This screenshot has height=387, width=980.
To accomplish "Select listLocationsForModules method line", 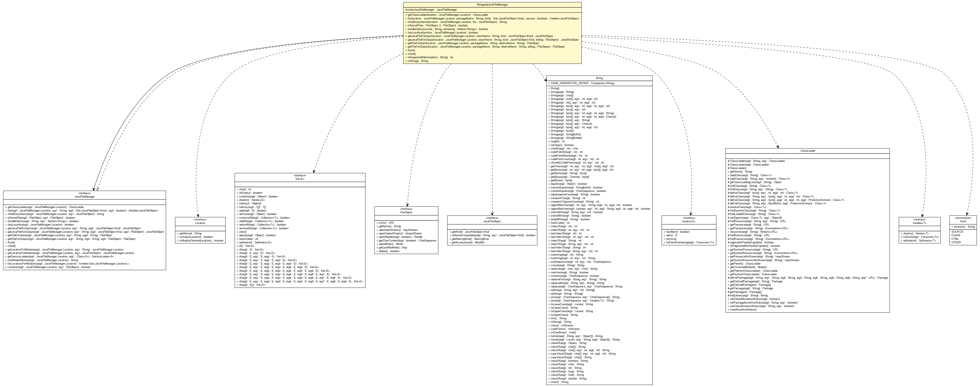I will pyautogui.click(x=67, y=264).
